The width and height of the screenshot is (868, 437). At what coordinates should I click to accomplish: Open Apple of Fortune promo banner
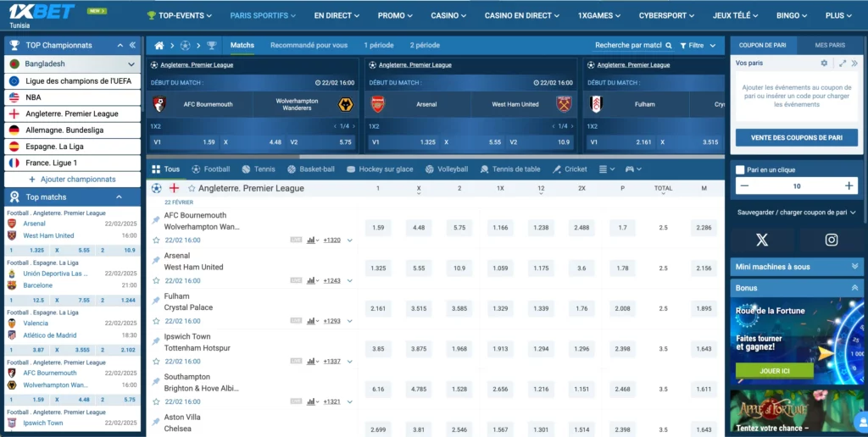pyautogui.click(x=797, y=412)
